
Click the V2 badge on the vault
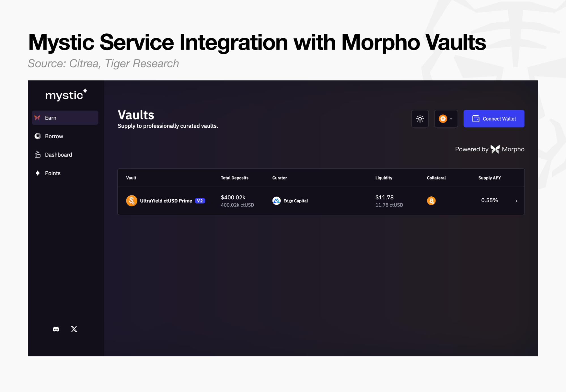[x=200, y=201]
